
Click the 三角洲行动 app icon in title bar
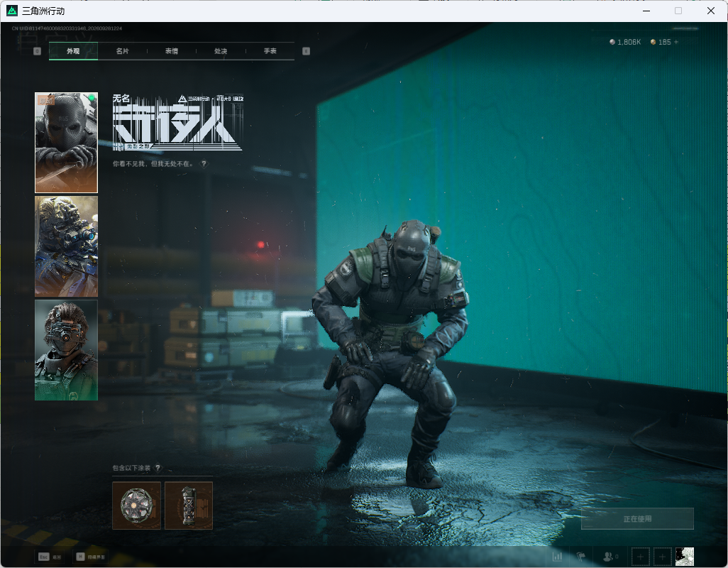[x=12, y=11]
